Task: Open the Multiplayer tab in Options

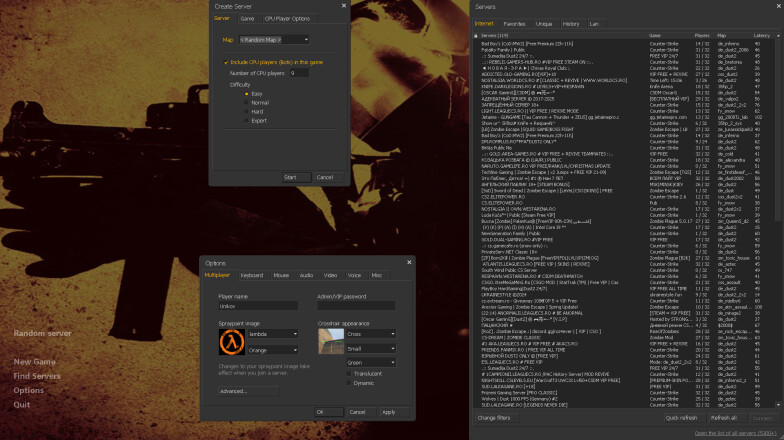Action: pyautogui.click(x=217, y=275)
